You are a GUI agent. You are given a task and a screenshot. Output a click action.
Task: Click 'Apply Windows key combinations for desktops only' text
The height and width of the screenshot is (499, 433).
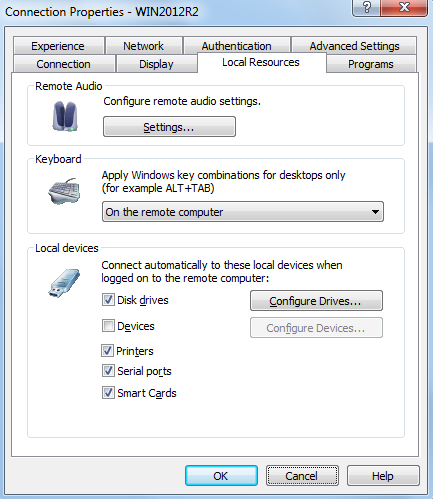223,175
